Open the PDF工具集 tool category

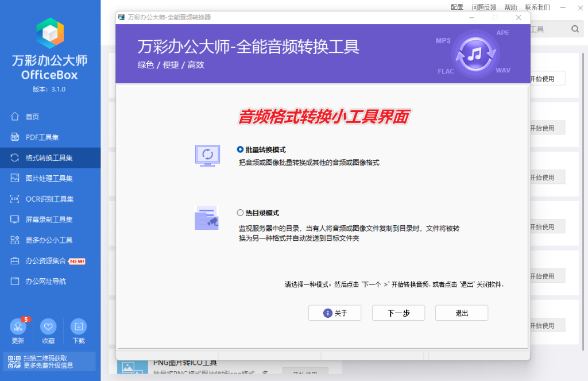click(34, 137)
